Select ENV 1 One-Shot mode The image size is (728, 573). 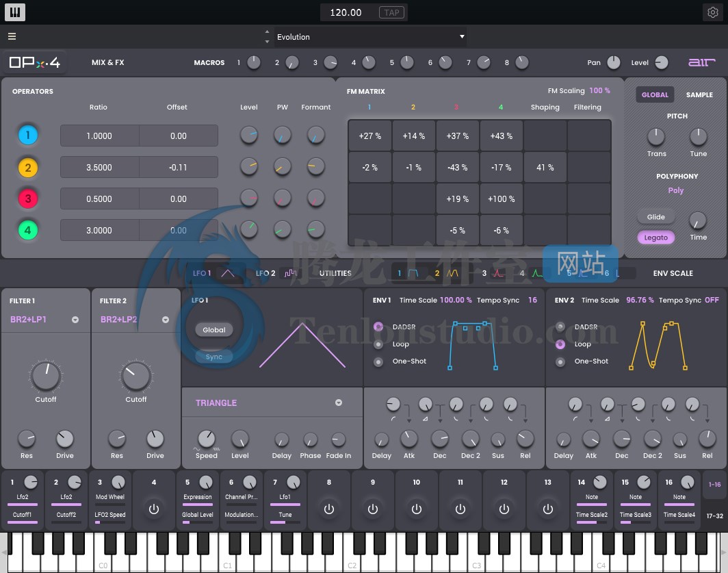[378, 361]
